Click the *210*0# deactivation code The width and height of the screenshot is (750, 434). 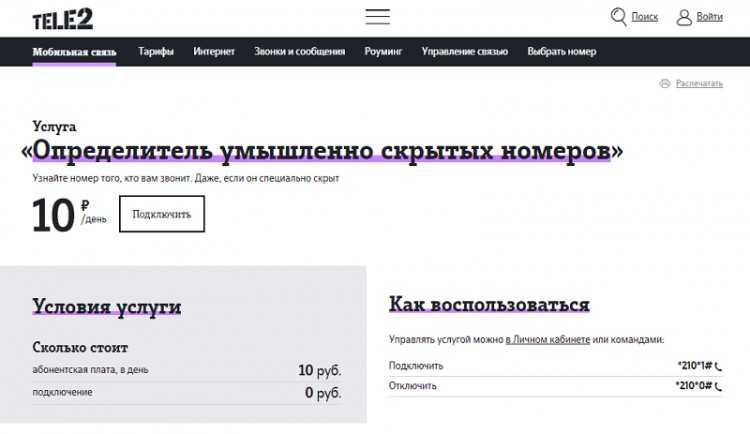[x=694, y=386]
